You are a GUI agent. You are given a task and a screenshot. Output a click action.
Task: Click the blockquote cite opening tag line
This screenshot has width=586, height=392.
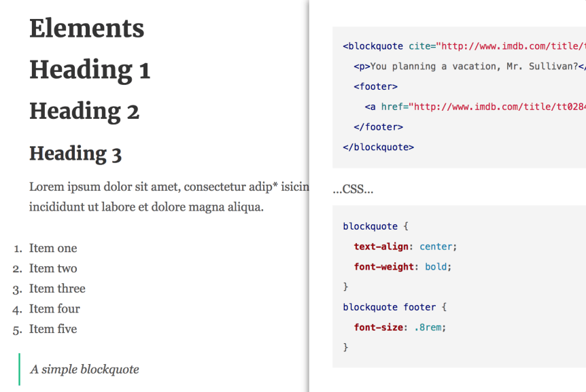462,46
